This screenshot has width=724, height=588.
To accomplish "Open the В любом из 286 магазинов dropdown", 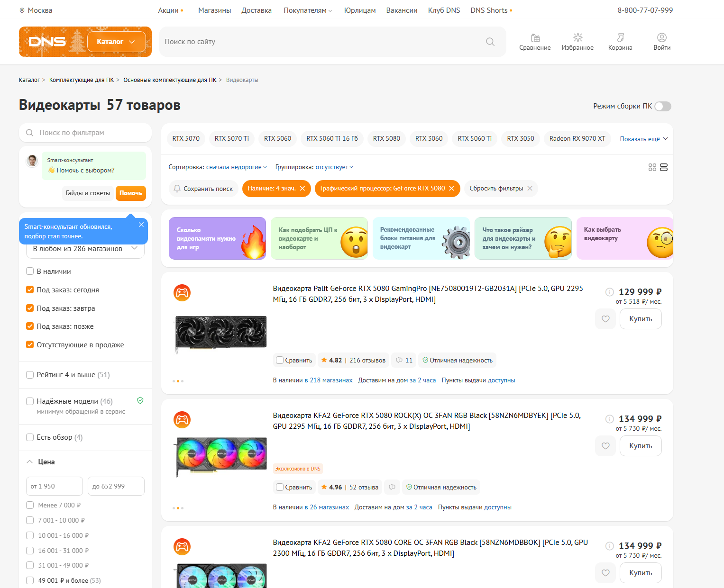I will [x=85, y=249].
